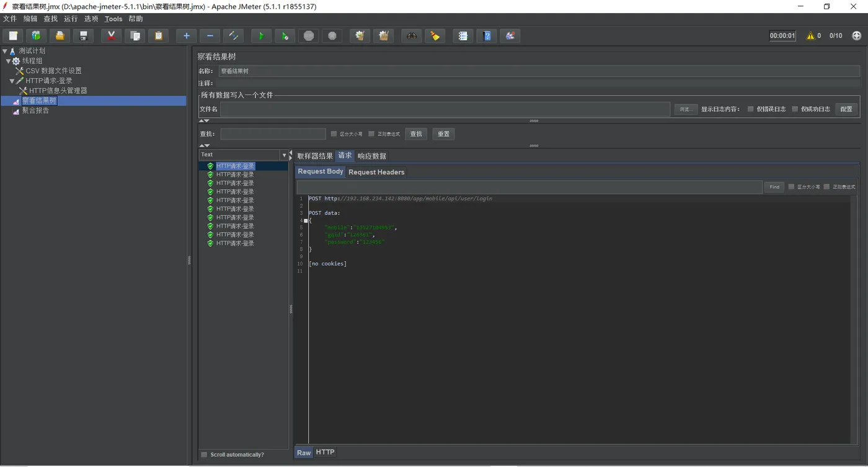Reset search with the yellow broom icon
Viewport: 868px width, 467px height.
[435, 36]
